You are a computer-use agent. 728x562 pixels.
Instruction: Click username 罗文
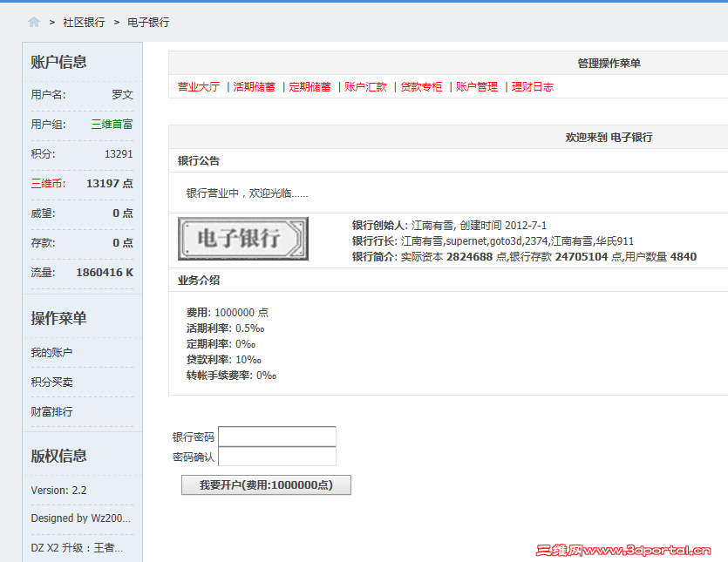pyautogui.click(x=123, y=95)
